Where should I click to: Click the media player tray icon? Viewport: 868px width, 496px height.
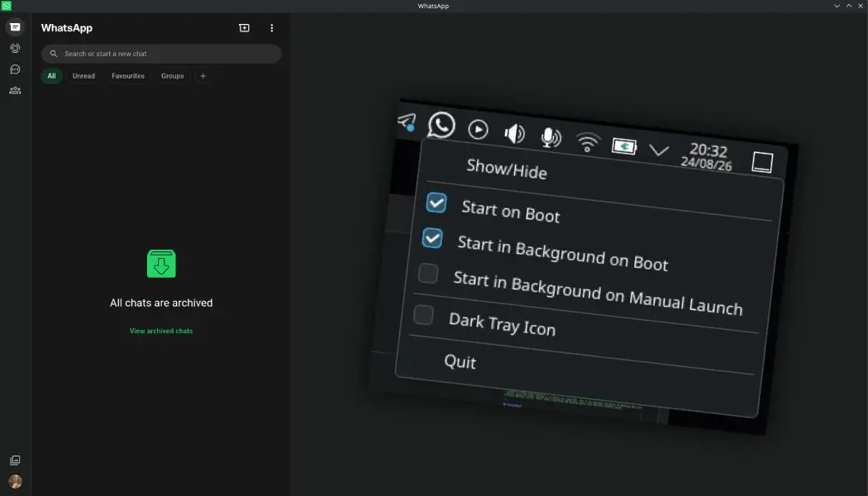pyautogui.click(x=478, y=130)
